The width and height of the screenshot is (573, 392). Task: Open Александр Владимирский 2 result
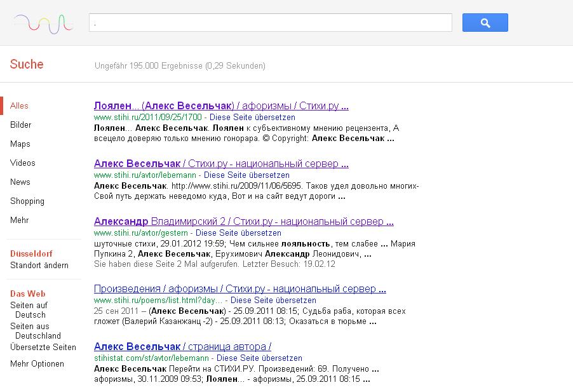(x=243, y=222)
